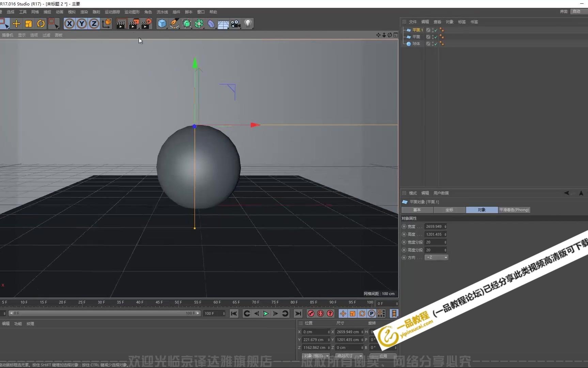This screenshot has width=588, height=368.
Task: Toggle the Position key recording icon
Action: tap(343, 313)
